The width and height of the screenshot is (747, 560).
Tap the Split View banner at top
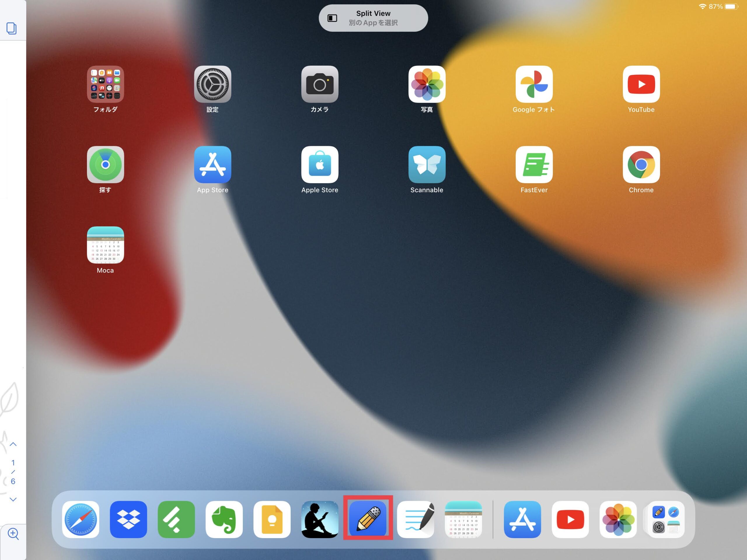tap(373, 18)
